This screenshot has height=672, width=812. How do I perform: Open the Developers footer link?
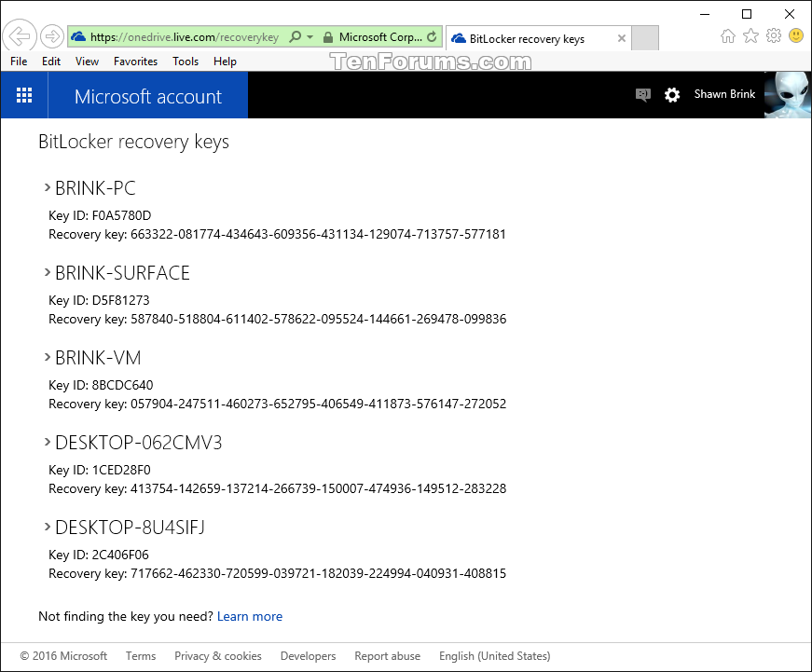point(309,656)
